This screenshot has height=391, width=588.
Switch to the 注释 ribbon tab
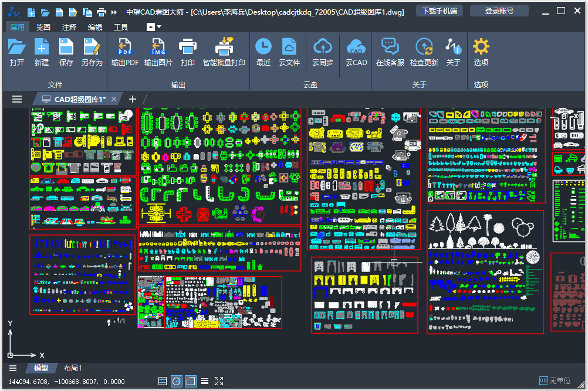(69, 27)
